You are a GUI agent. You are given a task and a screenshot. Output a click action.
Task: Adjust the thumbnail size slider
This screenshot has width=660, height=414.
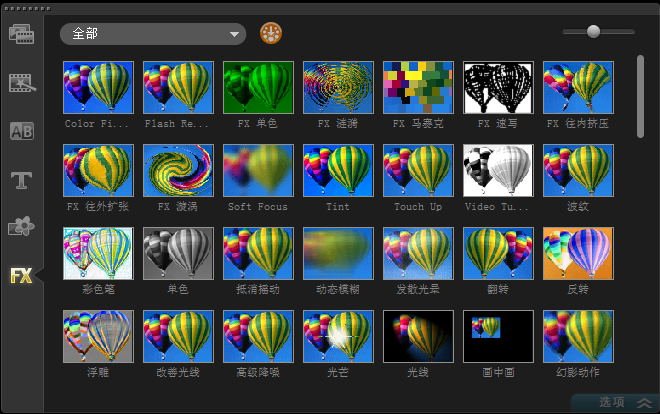[x=593, y=32]
